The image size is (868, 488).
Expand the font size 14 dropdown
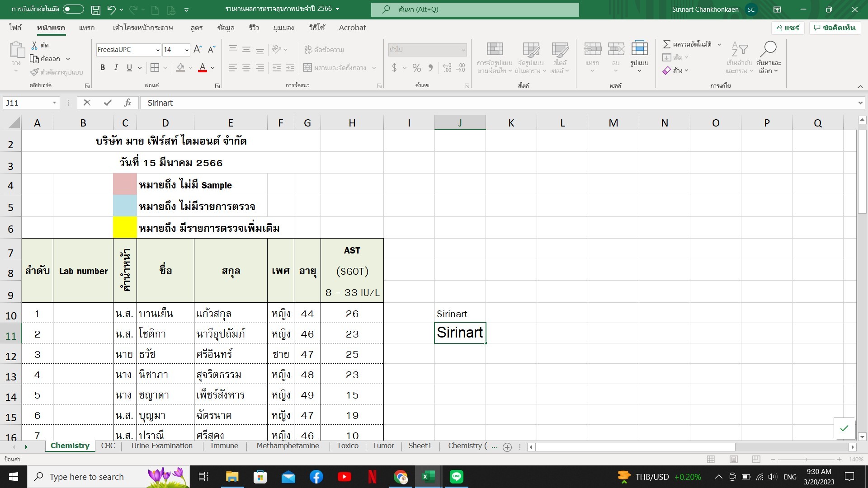click(187, 50)
